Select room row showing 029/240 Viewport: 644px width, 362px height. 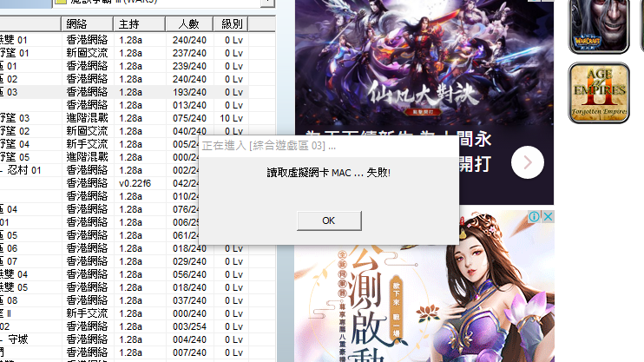pos(138,261)
